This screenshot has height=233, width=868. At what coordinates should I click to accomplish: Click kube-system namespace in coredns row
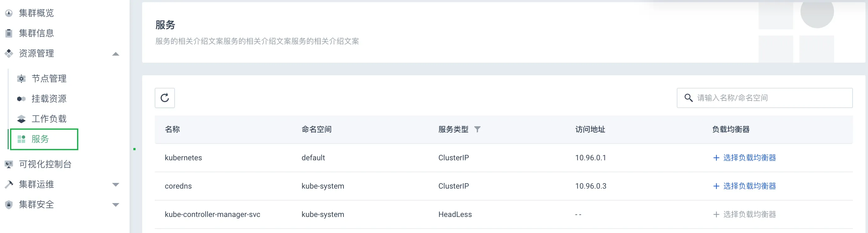(323, 186)
